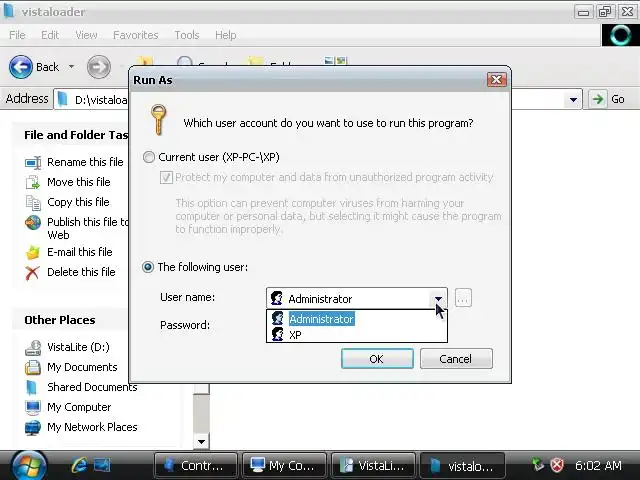Screen dimensions: 640x480
Task: Click the Publish this file to Web globe icon
Action: pos(33,222)
